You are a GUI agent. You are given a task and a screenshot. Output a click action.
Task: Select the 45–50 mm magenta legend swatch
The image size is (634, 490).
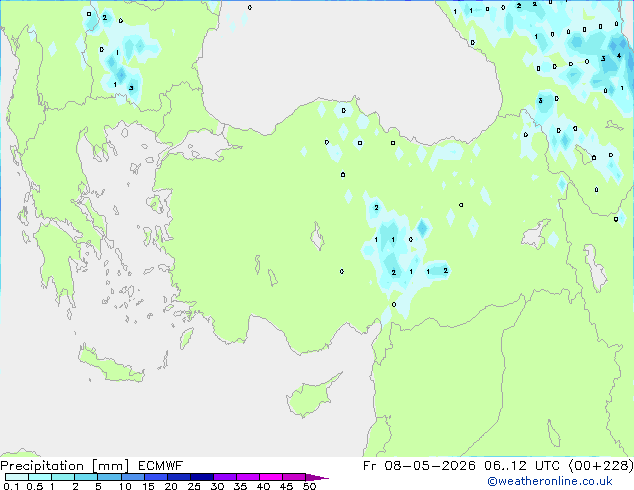[294, 477]
